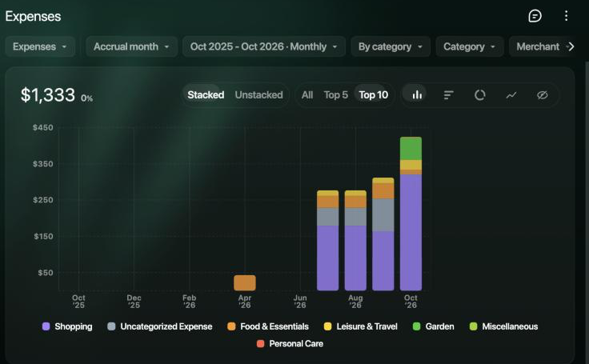This screenshot has width=589, height=364.
Task: Click the $250 y-axis label
Action: (x=43, y=200)
